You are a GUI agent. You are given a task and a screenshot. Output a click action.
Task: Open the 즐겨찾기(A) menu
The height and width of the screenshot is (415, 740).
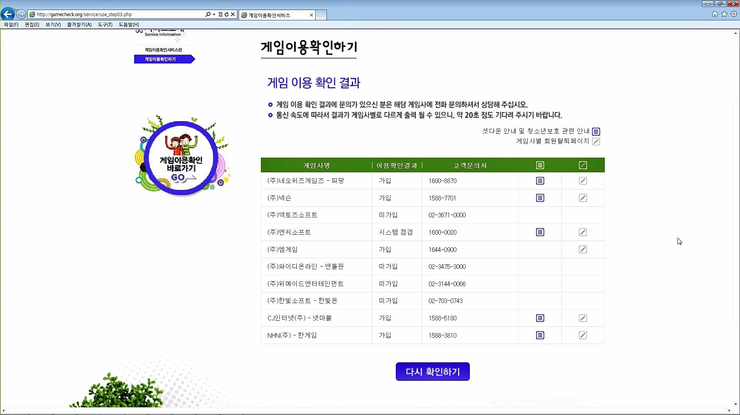pos(79,25)
